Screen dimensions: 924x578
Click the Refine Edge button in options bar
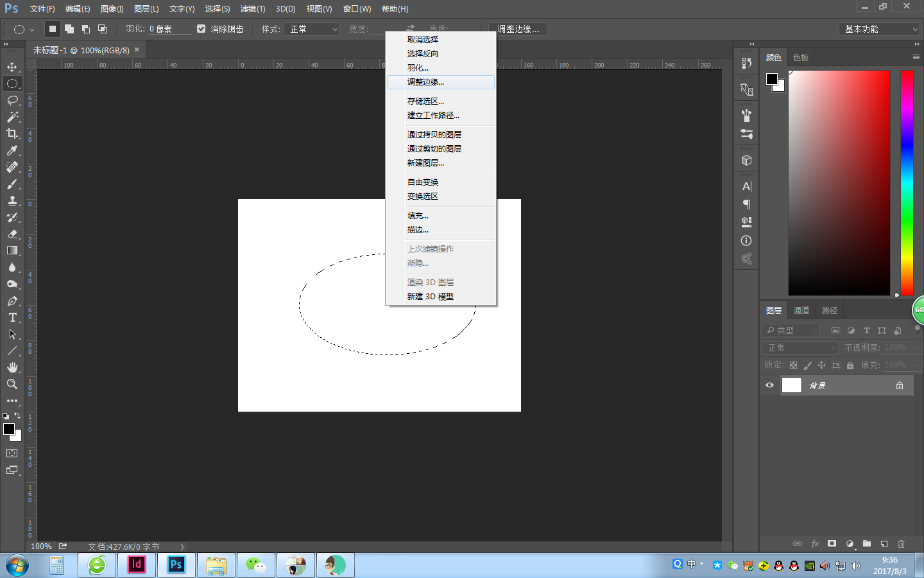[518, 29]
